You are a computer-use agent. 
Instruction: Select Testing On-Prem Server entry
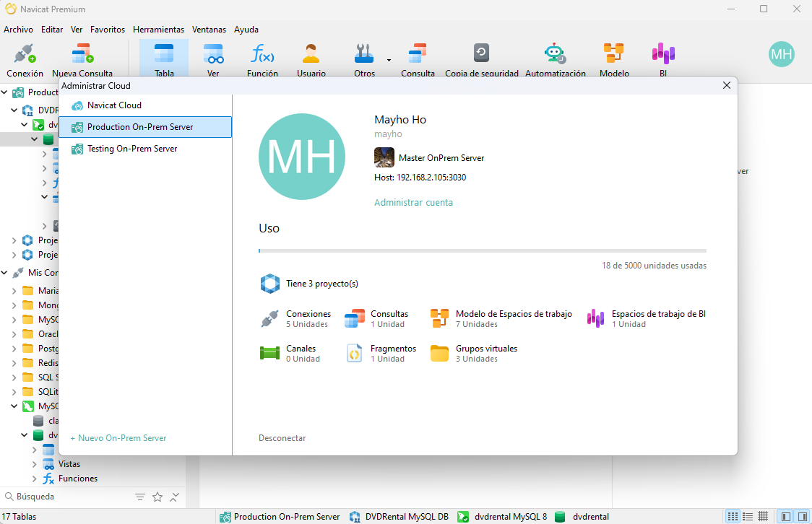coord(145,149)
